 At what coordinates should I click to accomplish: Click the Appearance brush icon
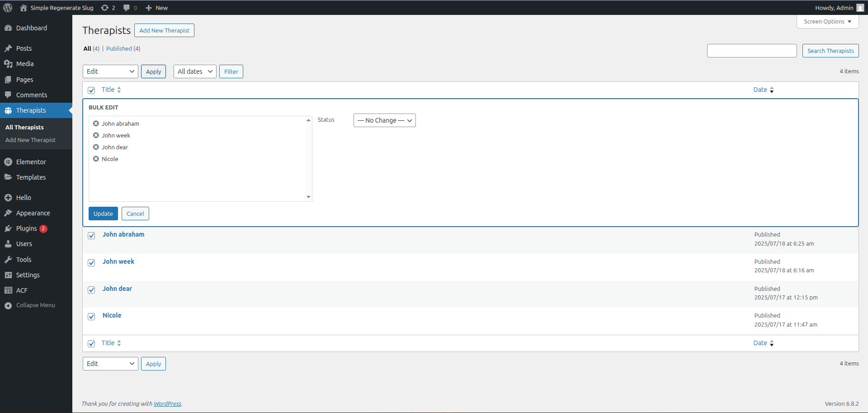pyautogui.click(x=8, y=213)
